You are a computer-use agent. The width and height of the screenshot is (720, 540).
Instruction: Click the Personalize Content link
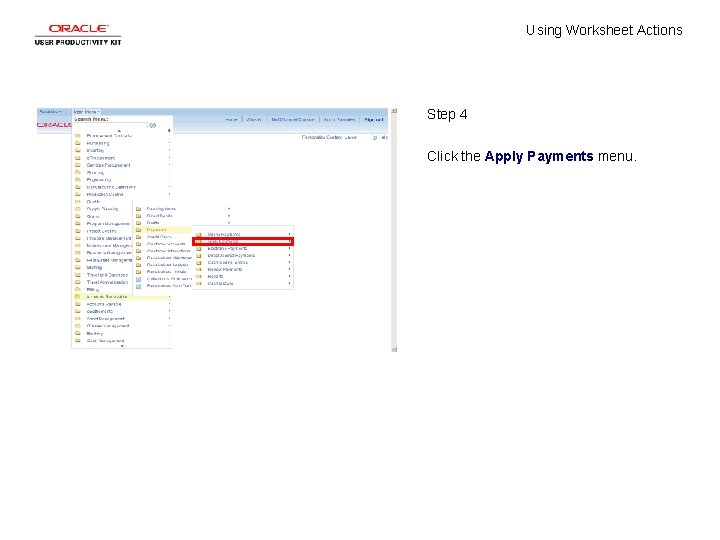[x=322, y=137]
